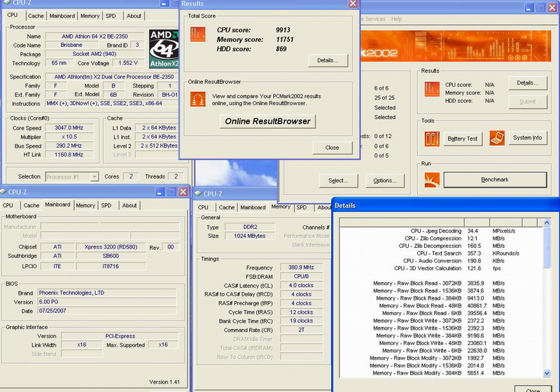Close the Results dialog with Close button
This screenshot has height=392, width=560.
tap(332, 148)
